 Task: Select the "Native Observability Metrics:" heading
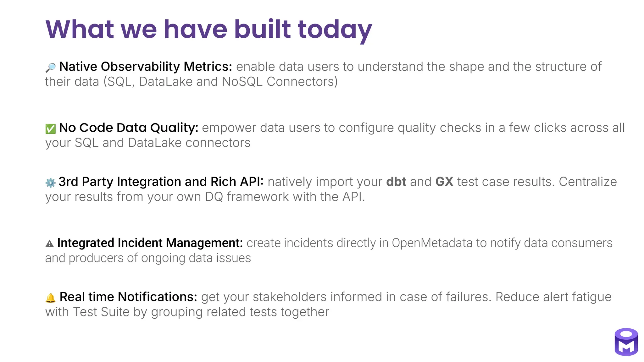pos(146,67)
